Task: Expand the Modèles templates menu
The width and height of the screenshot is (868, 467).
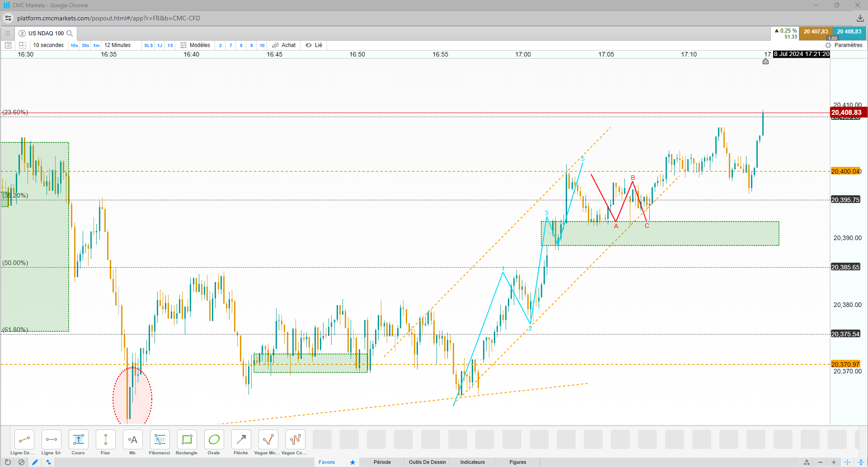Action: (195, 45)
